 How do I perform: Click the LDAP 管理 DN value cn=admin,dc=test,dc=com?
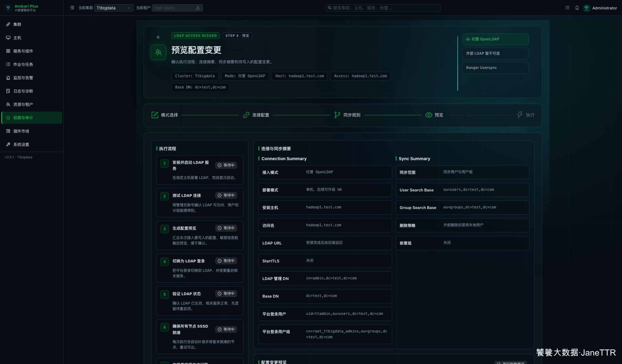click(331, 278)
